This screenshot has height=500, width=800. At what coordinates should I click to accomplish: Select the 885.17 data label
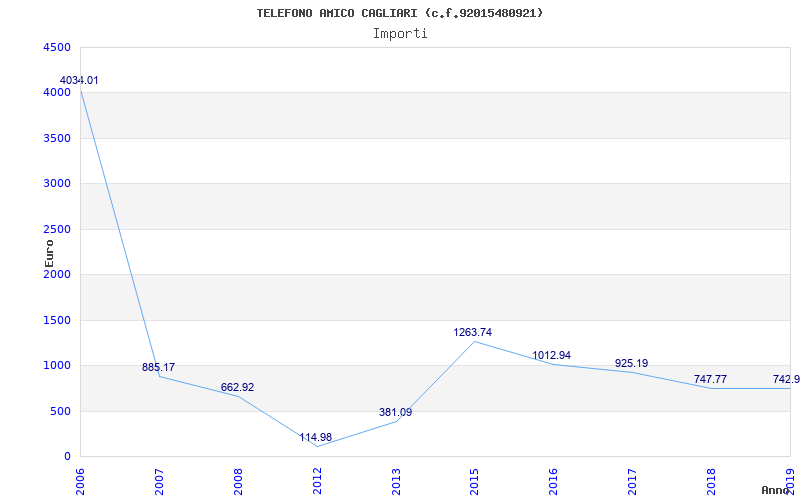[x=158, y=367]
